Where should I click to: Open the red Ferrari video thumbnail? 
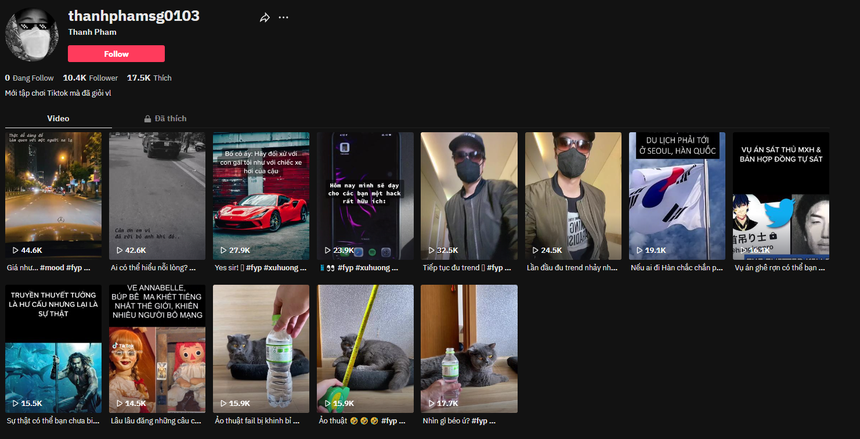click(x=261, y=195)
